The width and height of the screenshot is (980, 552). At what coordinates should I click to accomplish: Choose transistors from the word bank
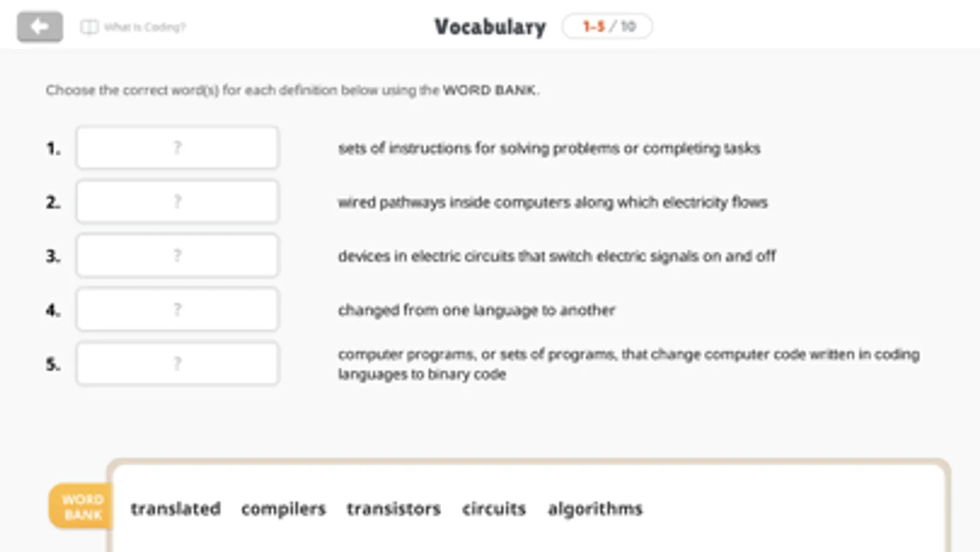(x=393, y=508)
